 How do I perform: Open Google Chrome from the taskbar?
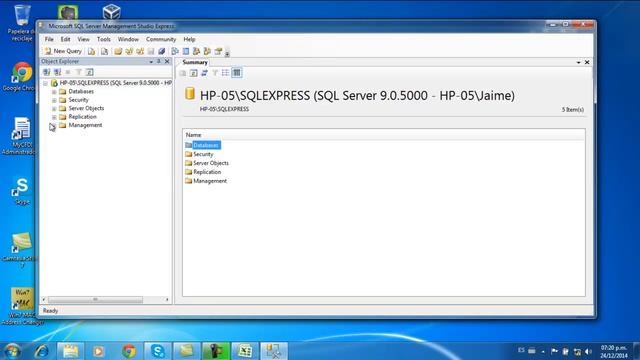tap(129, 351)
